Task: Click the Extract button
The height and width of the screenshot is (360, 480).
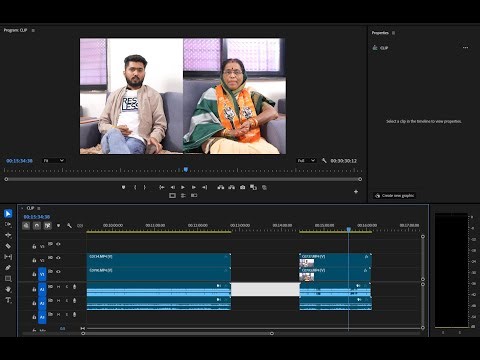Action: [x=231, y=187]
